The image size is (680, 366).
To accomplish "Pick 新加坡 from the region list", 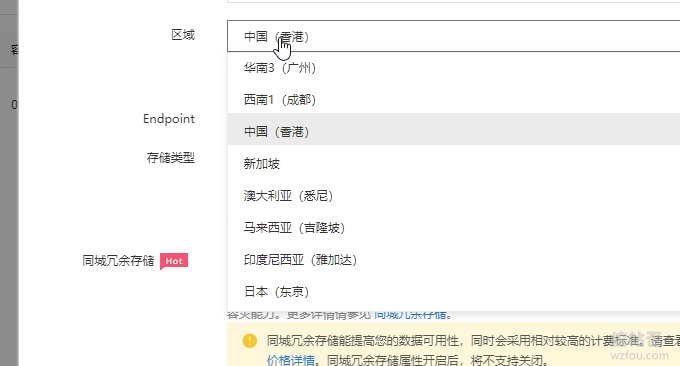I will pyautogui.click(x=453, y=163).
